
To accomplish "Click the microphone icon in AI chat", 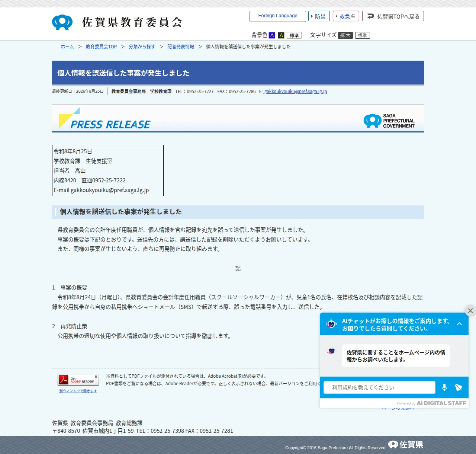I will [x=444, y=387].
